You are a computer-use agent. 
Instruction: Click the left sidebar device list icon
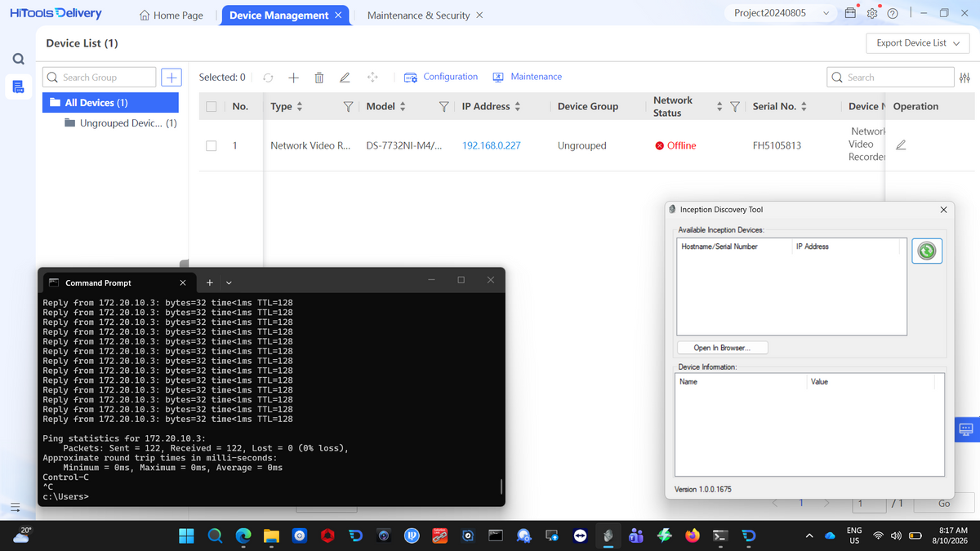coord(18,86)
